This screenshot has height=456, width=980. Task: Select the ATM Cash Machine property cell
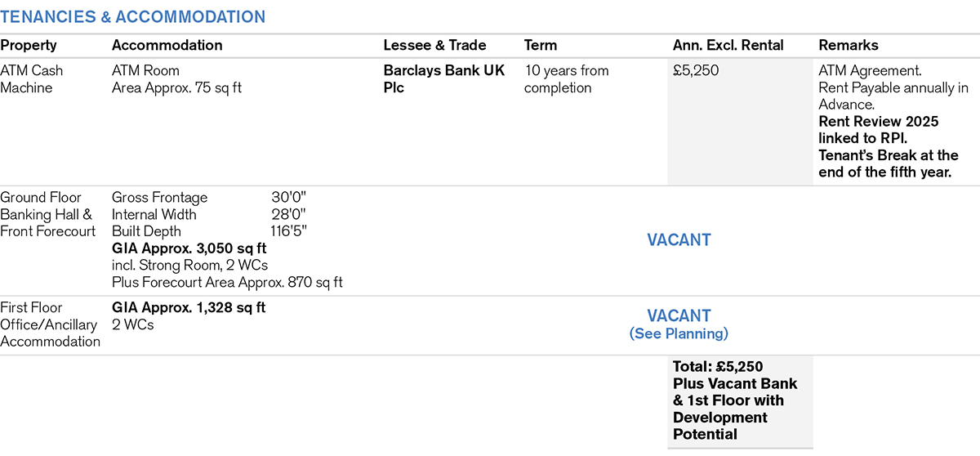[x=32, y=79]
